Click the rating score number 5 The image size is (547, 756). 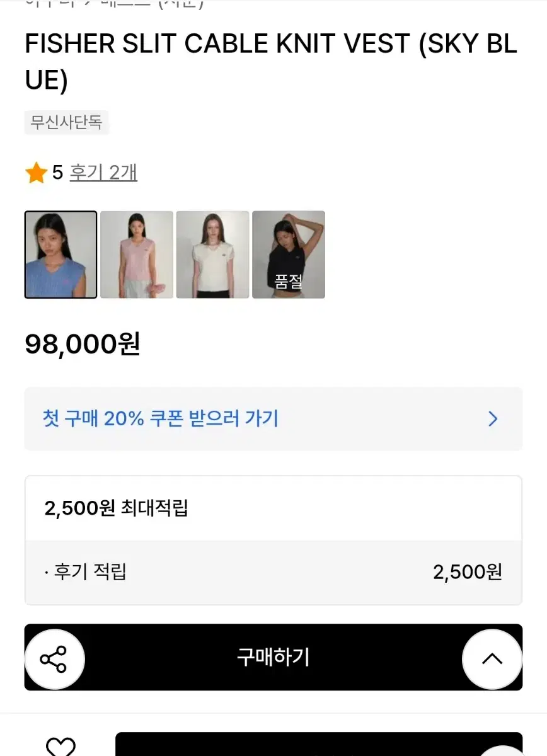coord(57,173)
